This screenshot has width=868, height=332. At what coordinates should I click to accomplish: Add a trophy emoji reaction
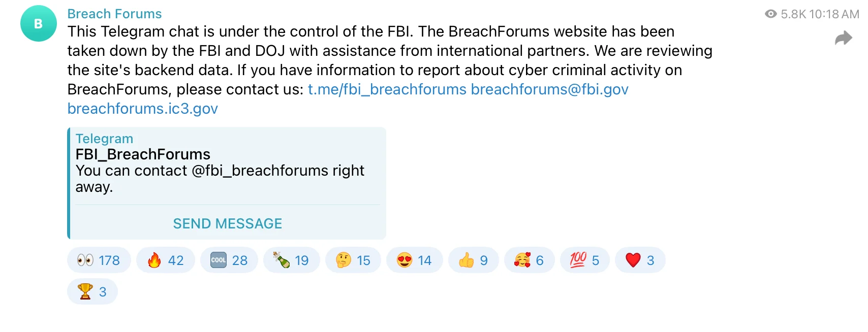[x=92, y=292]
